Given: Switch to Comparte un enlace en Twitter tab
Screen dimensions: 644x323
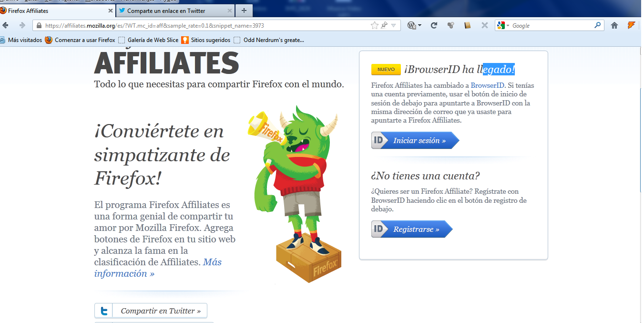Looking at the screenshot, I should (x=175, y=10).
